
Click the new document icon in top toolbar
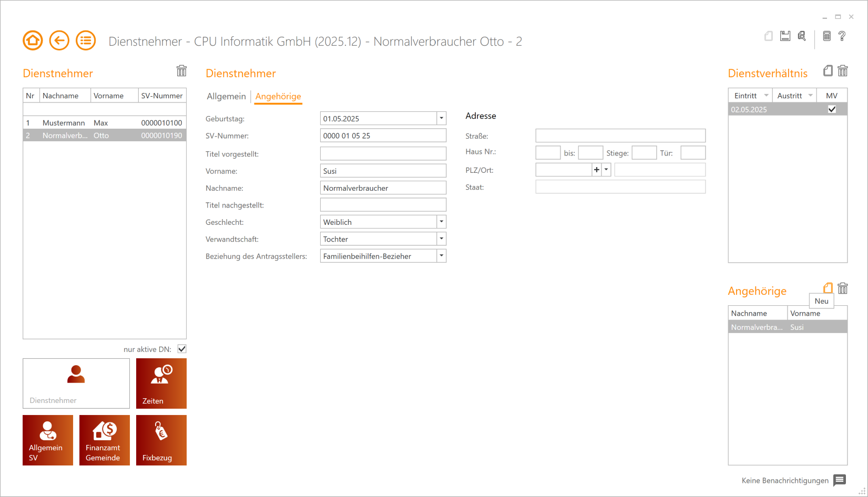tap(769, 36)
